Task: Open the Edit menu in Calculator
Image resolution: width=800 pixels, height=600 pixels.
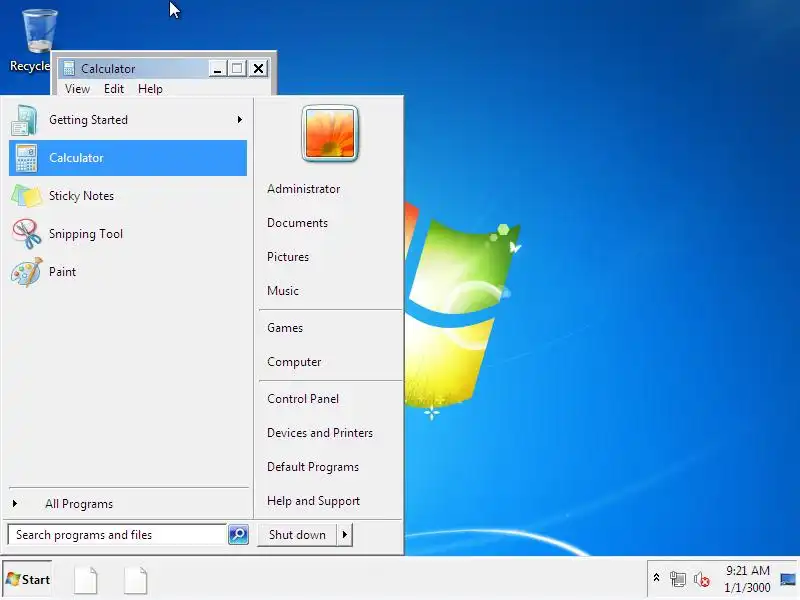Action: point(114,89)
